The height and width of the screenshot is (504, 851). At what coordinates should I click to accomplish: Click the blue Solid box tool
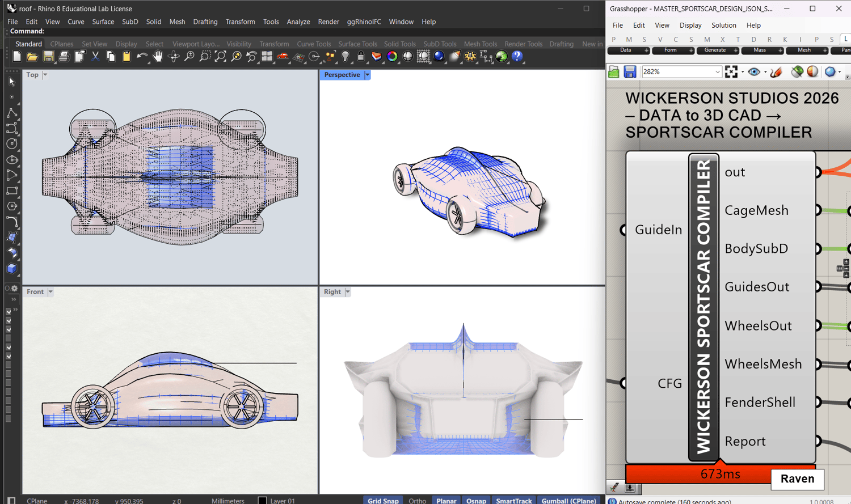(x=11, y=269)
